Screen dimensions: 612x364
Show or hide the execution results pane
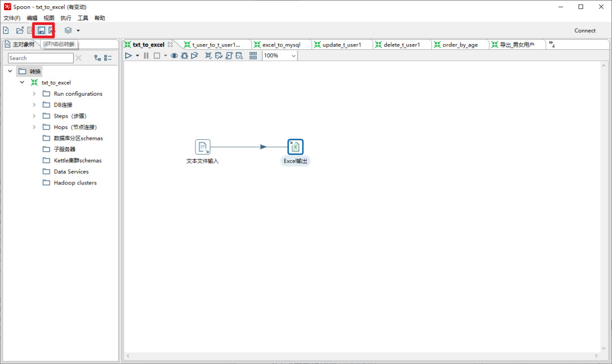[253, 55]
